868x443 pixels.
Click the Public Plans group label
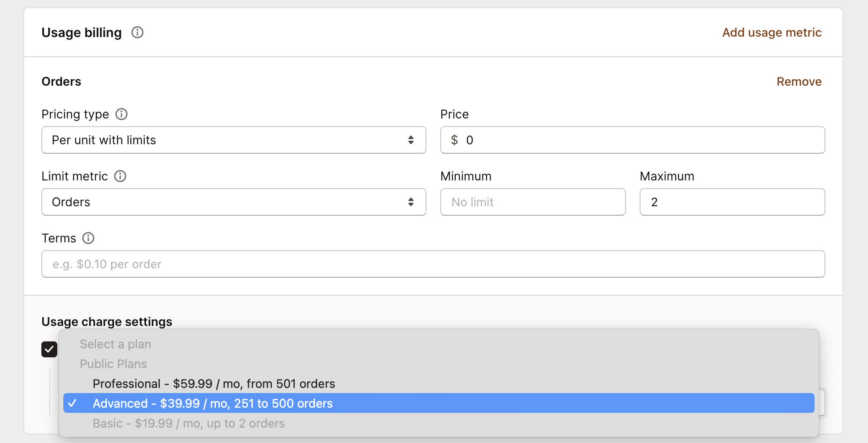click(x=113, y=364)
